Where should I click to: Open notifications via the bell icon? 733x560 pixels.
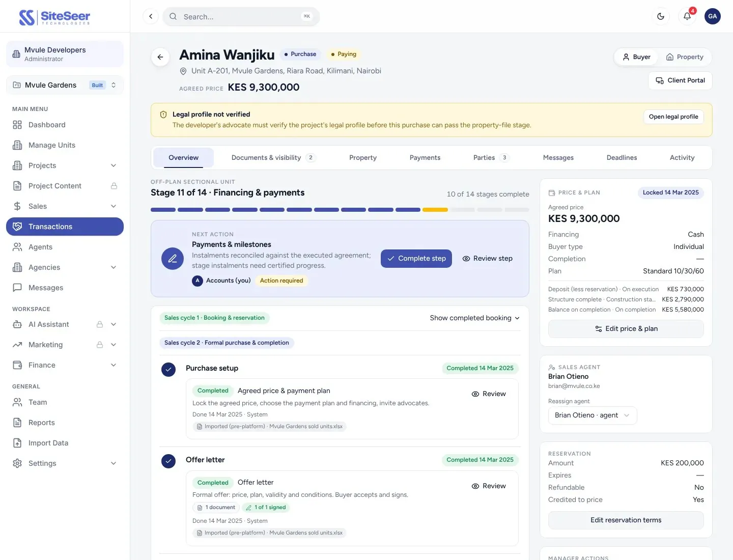[687, 16]
